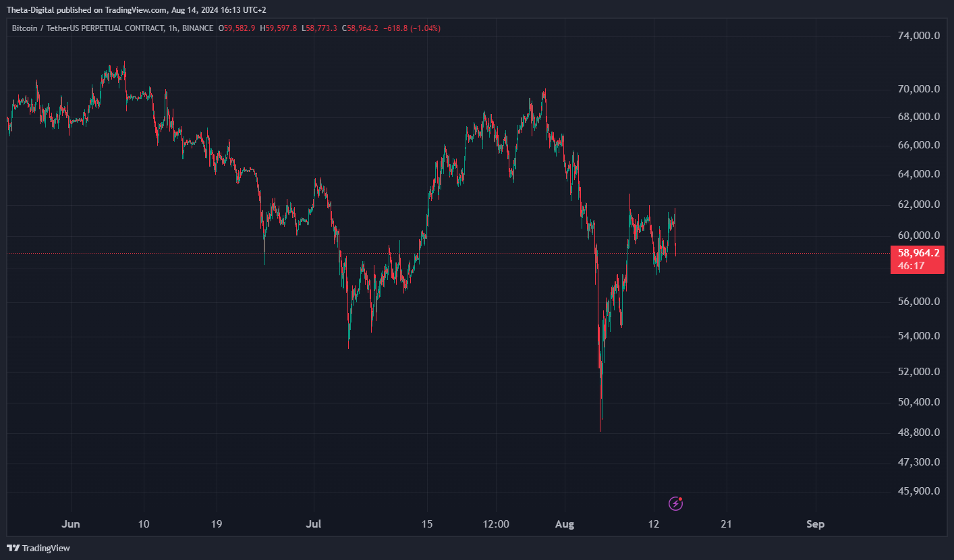Click the 50,400.0 price axis label
Screen dimensions: 954x560
click(918, 402)
